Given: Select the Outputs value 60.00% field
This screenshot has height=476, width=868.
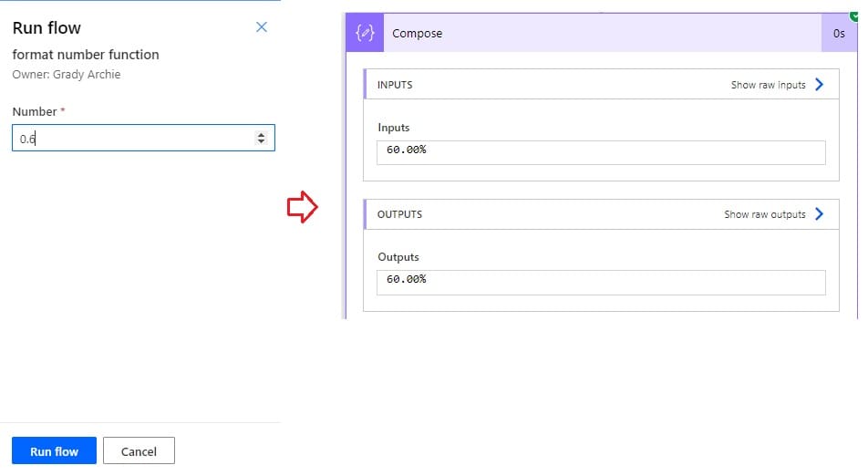Looking at the screenshot, I should point(601,283).
